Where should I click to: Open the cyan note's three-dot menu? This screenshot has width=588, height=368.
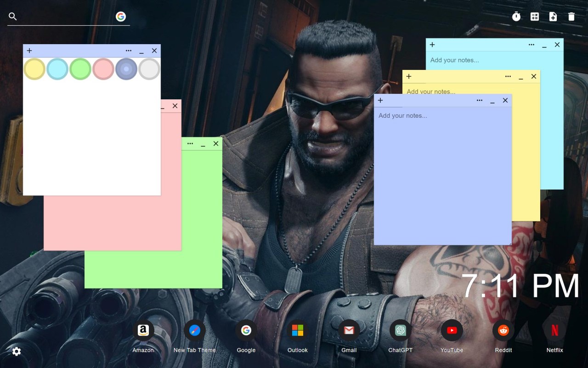pos(531,45)
